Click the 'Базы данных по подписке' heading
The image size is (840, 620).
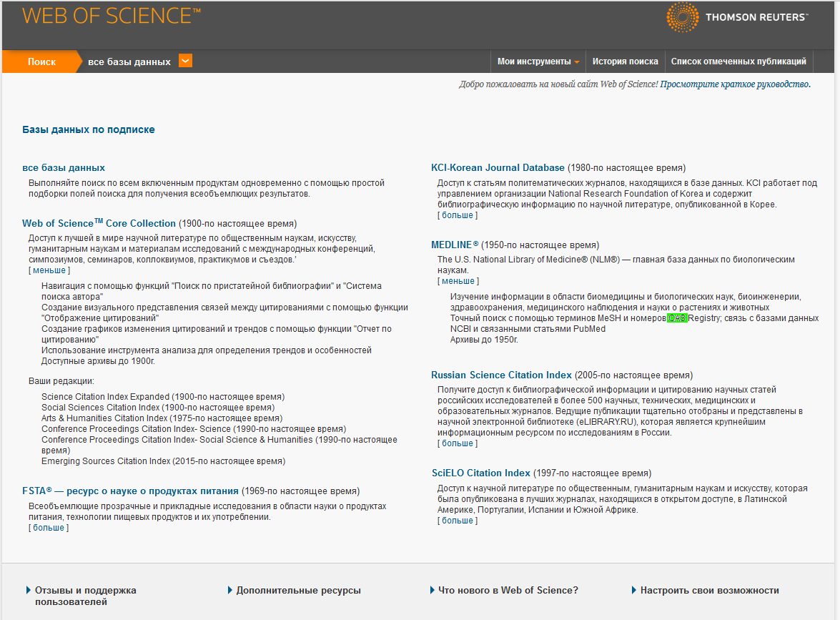[x=89, y=129]
